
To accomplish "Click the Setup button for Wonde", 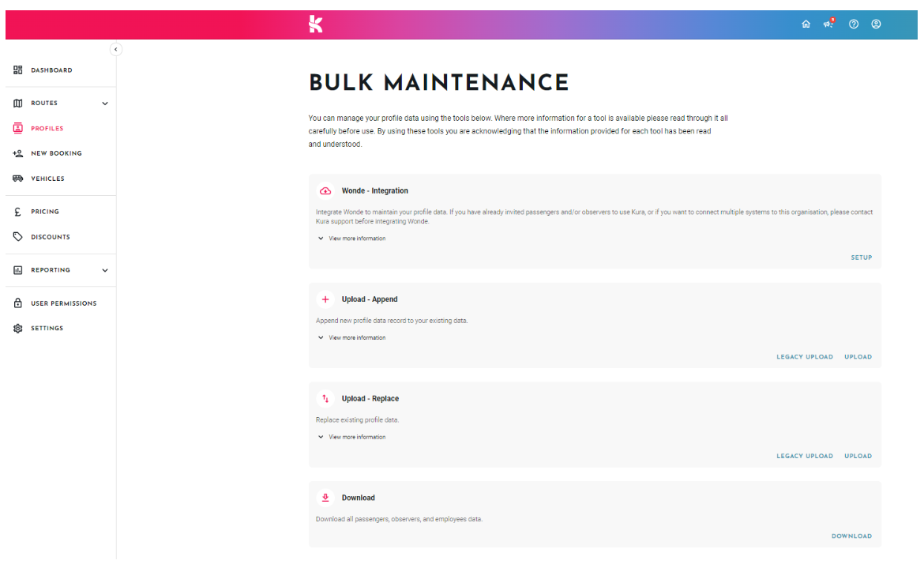I will [x=861, y=258].
